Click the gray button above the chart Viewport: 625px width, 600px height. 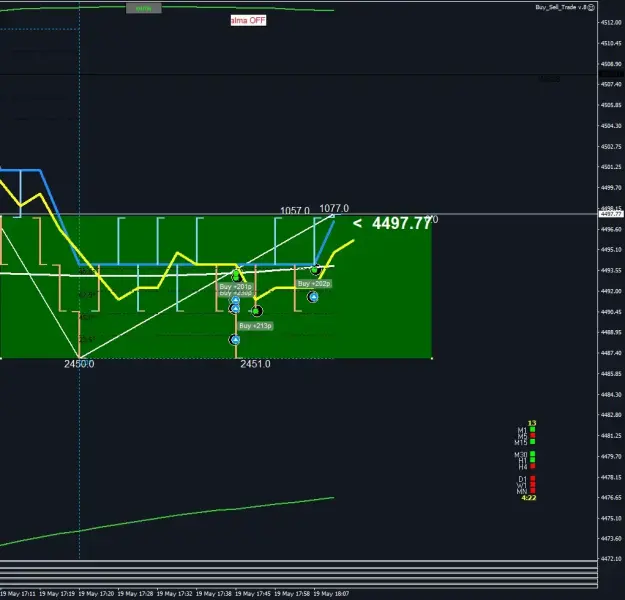click(x=144, y=8)
